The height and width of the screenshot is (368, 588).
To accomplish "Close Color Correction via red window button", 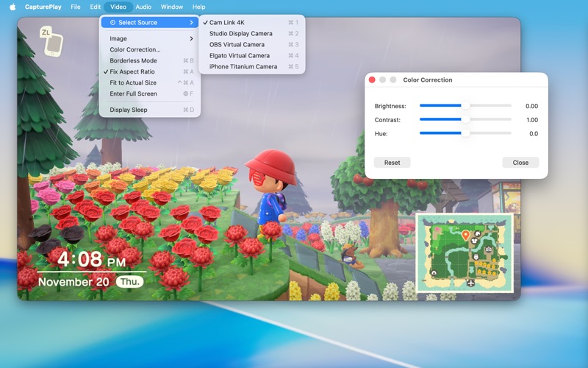I will pyautogui.click(x=372, y=79).
